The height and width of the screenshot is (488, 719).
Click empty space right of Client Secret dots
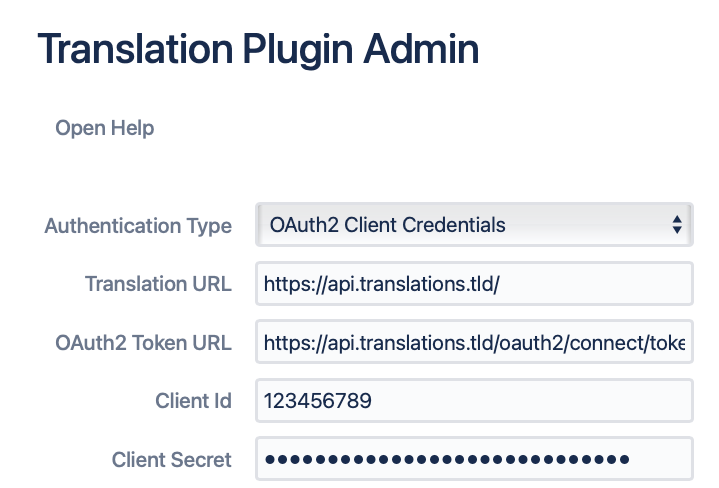pos(658,460)
